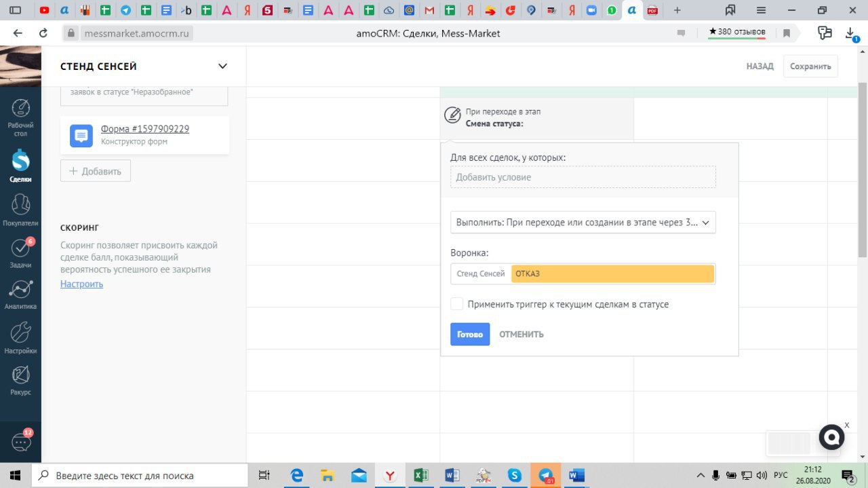Click the Добавить условие field
The width and height of the screenshot is (868, 488).
coord(583,177)
